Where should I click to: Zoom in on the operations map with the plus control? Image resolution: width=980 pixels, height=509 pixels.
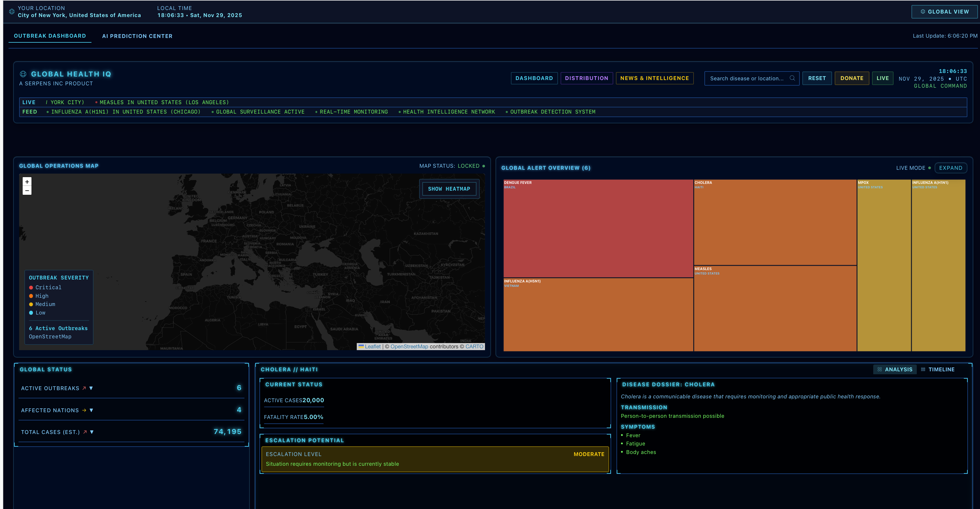click(27, 182)
